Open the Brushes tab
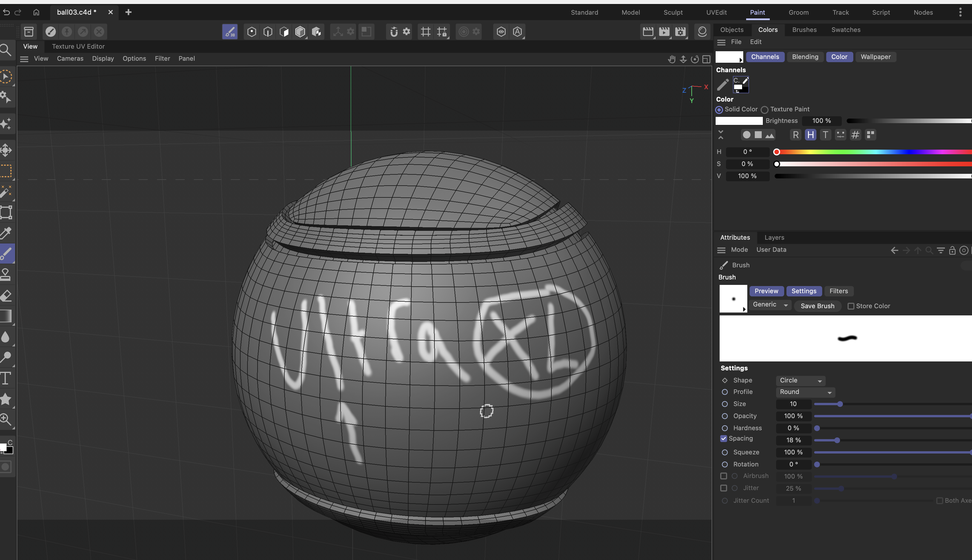 coord(804,30)
